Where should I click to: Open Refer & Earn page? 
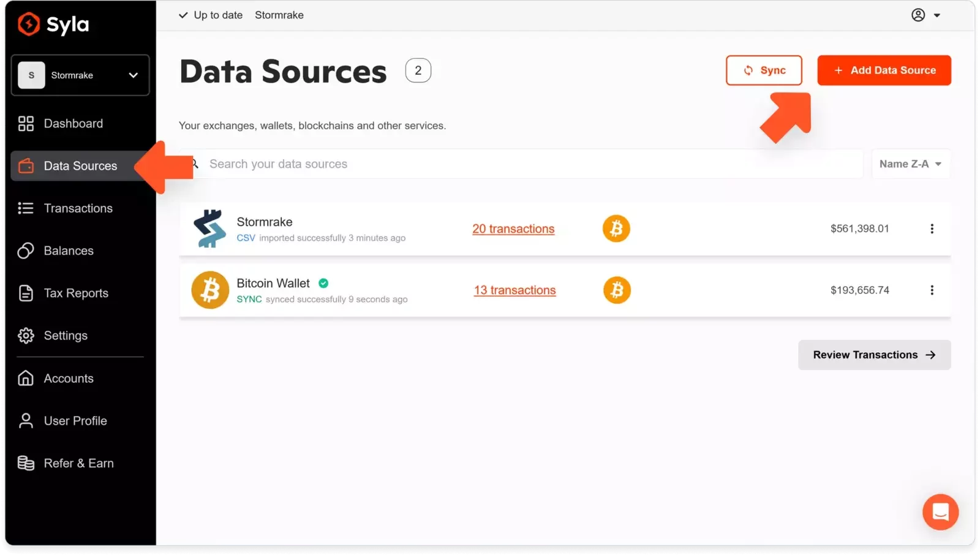coord(78,464)
